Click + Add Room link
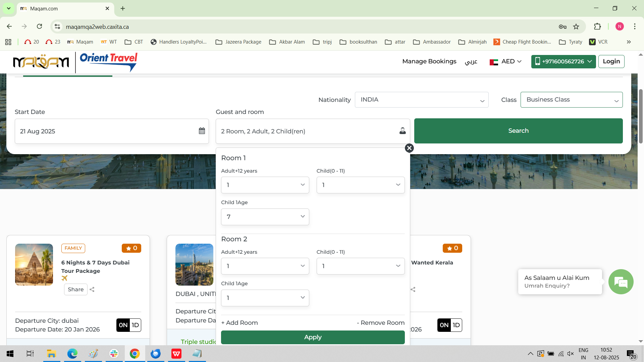 [x=239, y=323]
